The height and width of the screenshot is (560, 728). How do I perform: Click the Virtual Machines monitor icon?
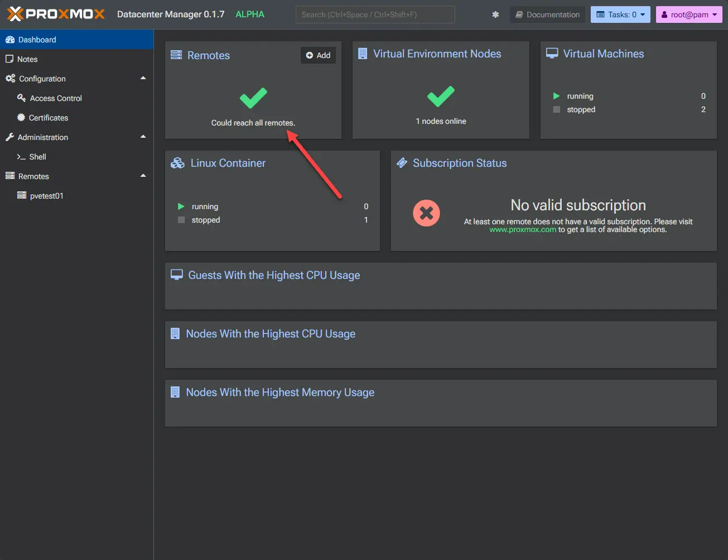point(552,54)
